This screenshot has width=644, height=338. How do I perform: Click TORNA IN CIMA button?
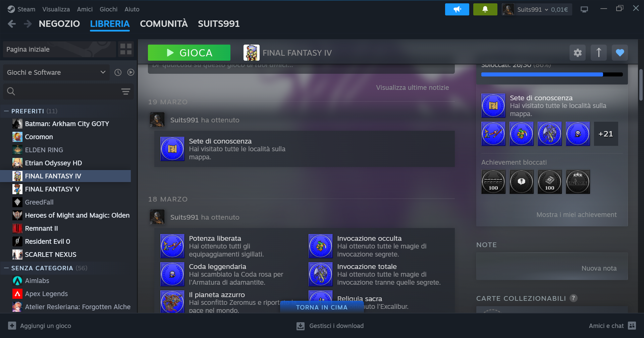(x=322, y=307)
